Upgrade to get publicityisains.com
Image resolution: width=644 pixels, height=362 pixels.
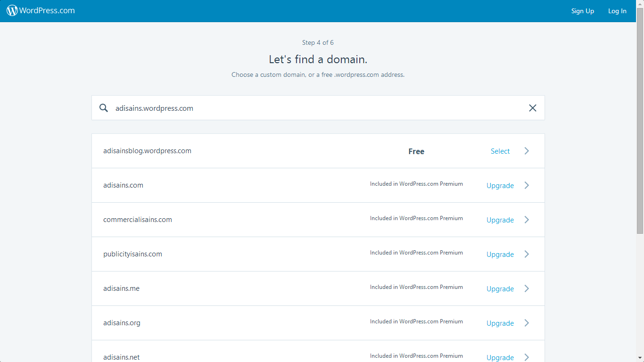[500, 255]
